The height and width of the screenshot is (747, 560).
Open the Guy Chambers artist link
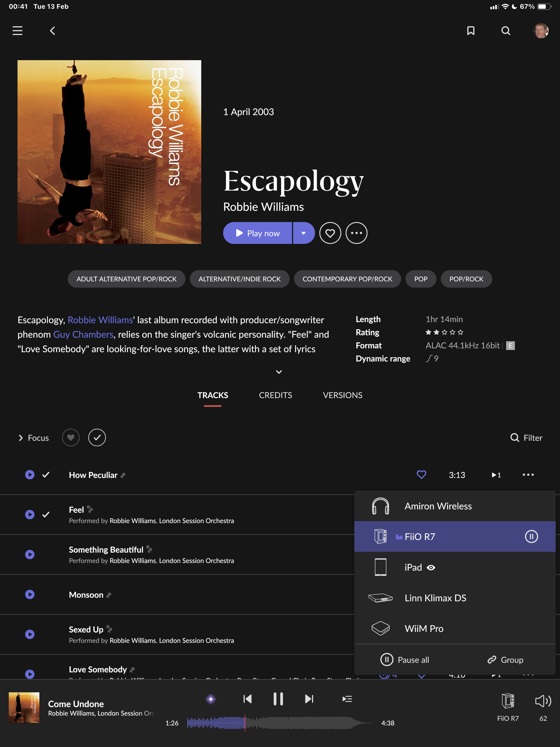click(x=83, y=334)
